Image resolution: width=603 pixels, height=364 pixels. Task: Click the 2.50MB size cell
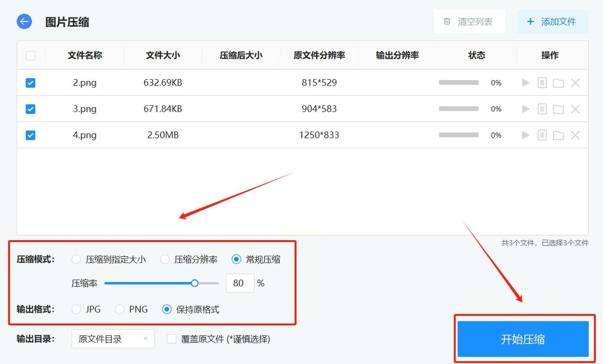163,135
